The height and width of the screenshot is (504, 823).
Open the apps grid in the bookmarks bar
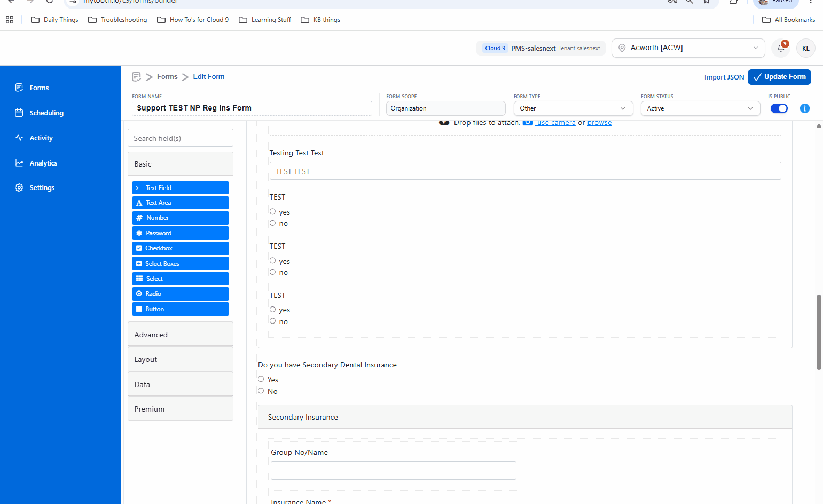[10, 20]
